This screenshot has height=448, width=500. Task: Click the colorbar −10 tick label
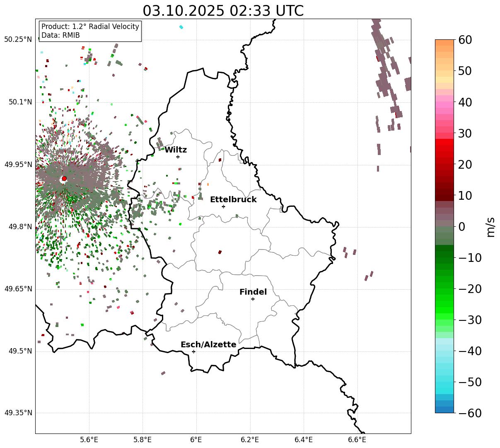pyautogui.click(x=470, y=257)
